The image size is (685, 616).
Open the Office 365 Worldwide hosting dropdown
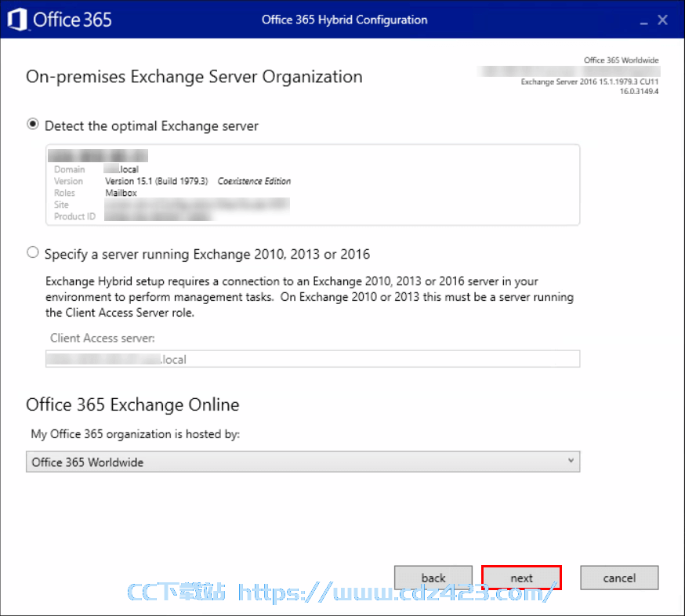303,462
